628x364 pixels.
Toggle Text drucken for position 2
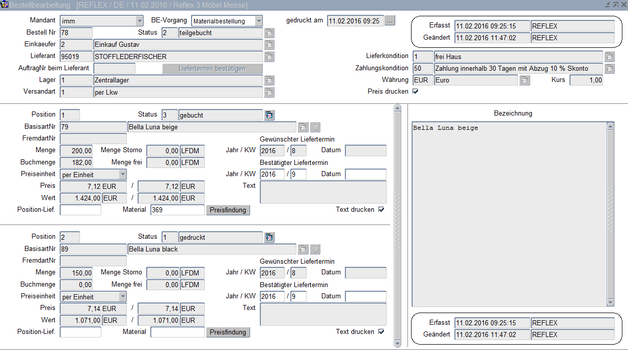coord(381,332)
